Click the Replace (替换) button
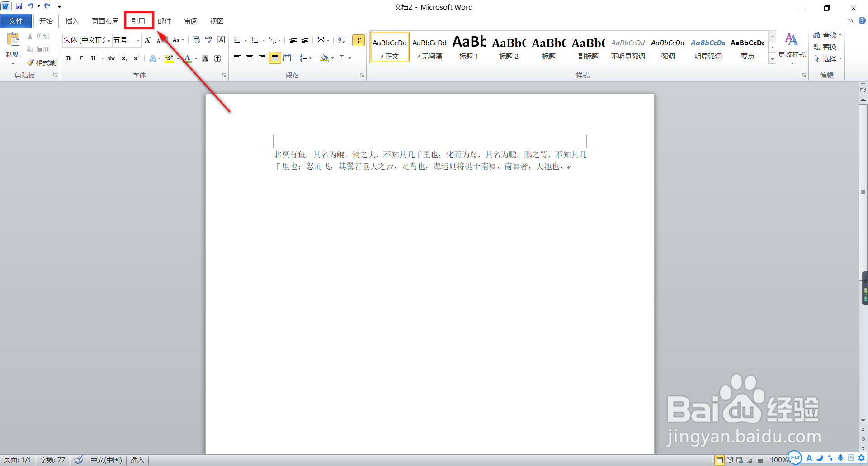 (x=825, y=47)
